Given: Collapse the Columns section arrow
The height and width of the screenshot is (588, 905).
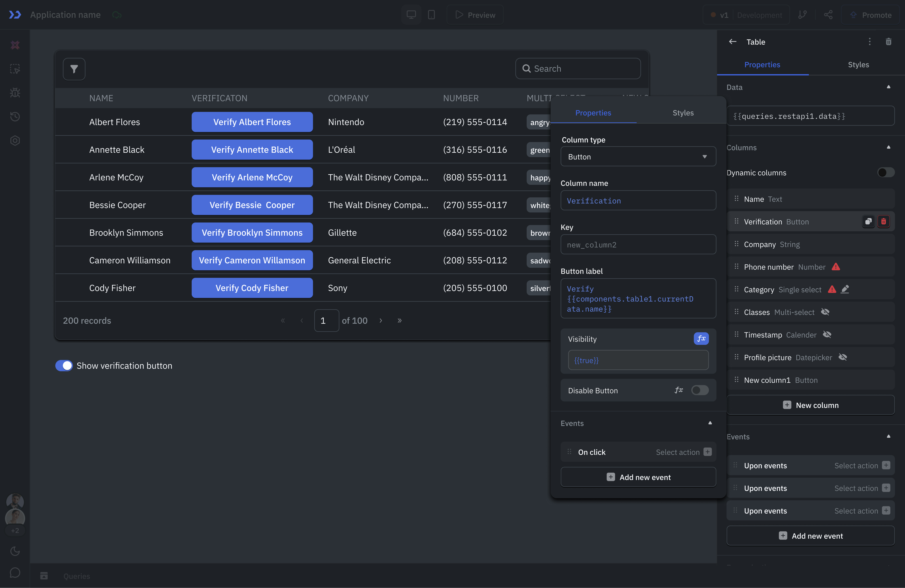Looking at the screenshot, I should click(x=888, y=147).
